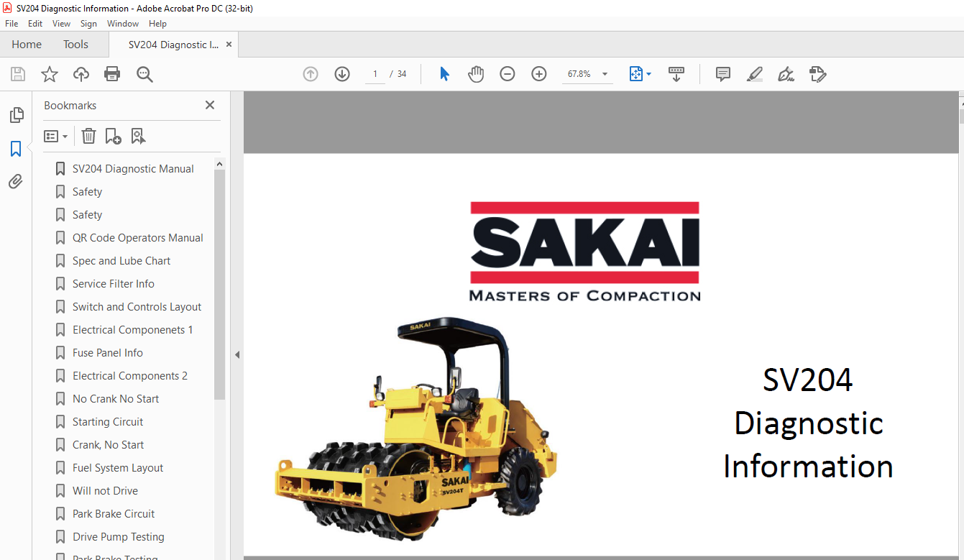Open the Park Brake Circuit bookmark
This screenshot has height=560, width=964.
click(x=114, y=514)
